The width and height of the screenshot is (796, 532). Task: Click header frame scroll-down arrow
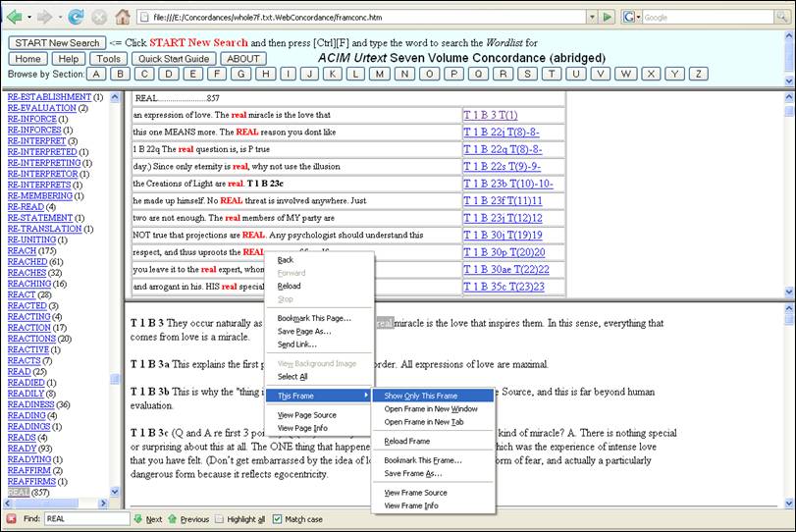789,80
